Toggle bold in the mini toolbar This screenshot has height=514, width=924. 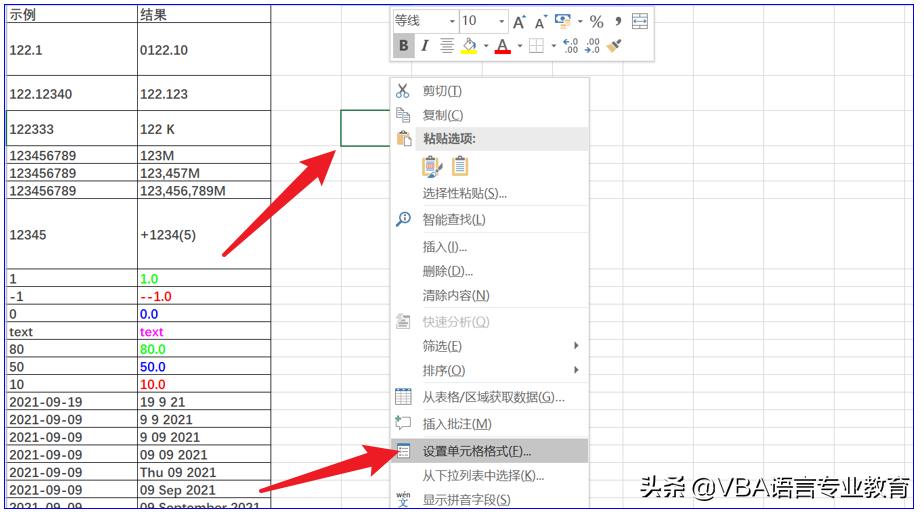(x=404, y=45)
